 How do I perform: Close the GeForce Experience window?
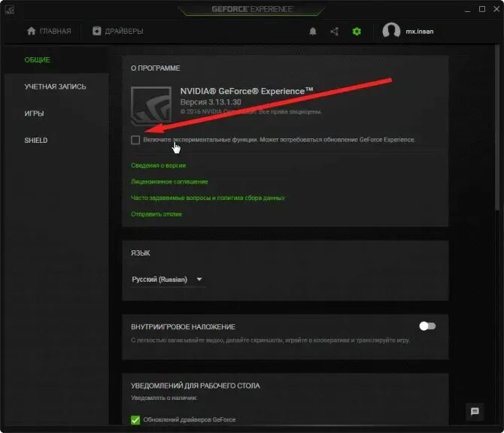tap(496, 9)
